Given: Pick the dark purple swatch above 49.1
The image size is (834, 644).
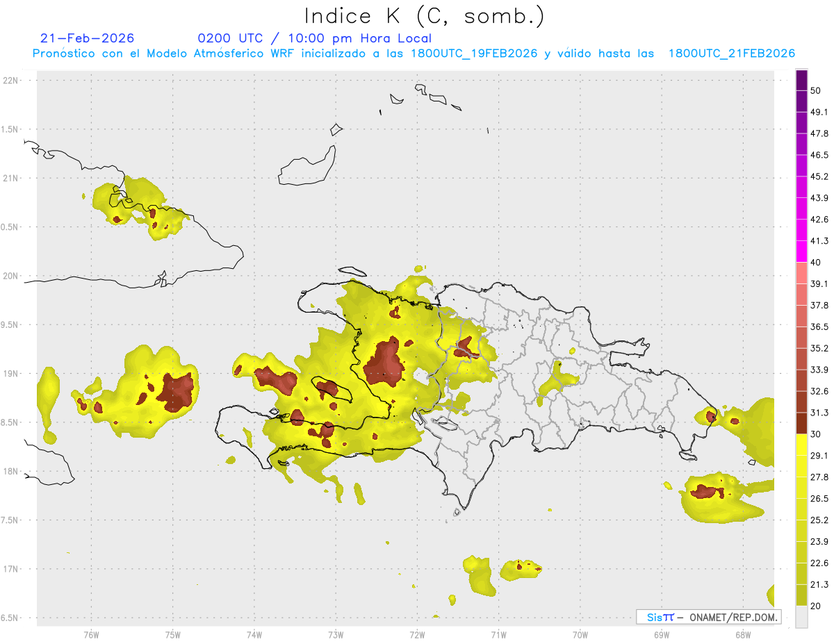Looking at the screenshot, I should click(801, 101).
